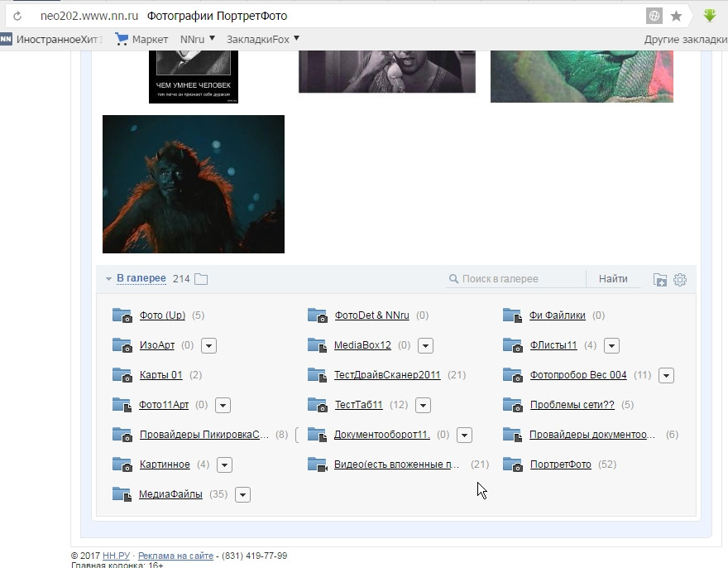Expand the МедиаФайлы album dropdown
The height and width of the screenshot is (568, 728).
(x=243, y=494)
